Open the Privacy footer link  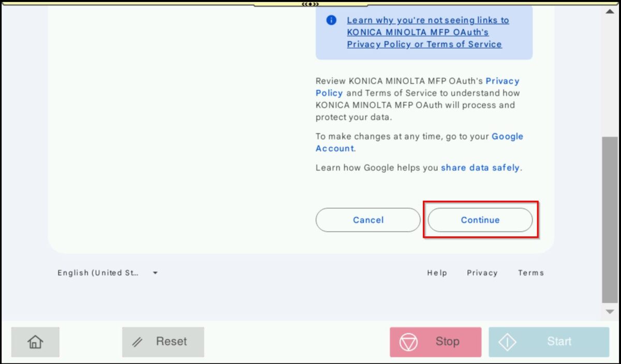click(482, 273)
